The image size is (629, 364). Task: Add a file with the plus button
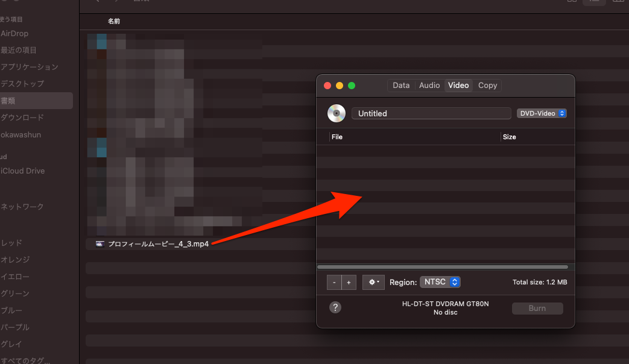(349, 282)
